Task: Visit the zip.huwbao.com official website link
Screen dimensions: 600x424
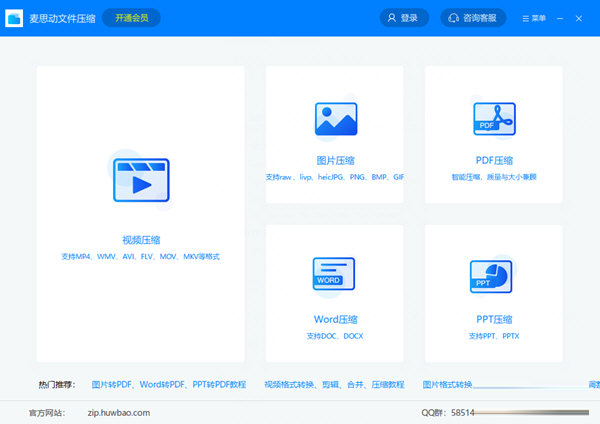Action: 118,412
